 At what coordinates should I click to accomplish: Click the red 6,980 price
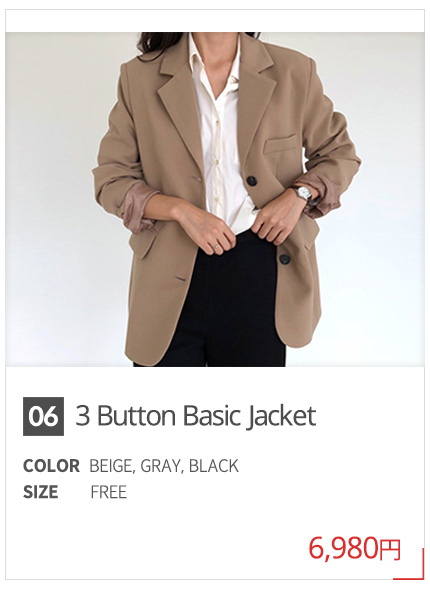pyautogui.click(x=344, y=549)
